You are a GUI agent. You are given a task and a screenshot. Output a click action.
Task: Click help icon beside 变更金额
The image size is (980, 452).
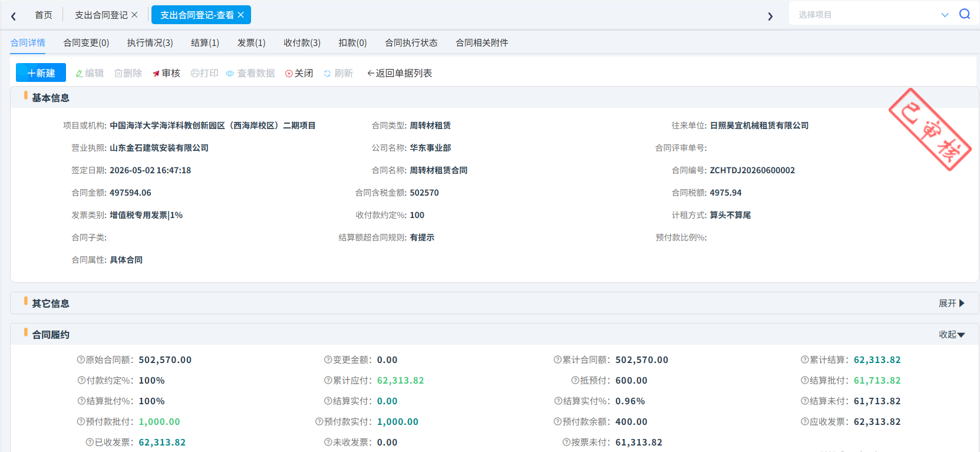pyautogui.click(x=328, y=359)
